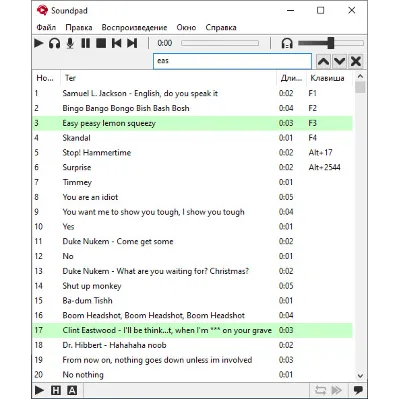Jump to next search result arrow
This screenshot has height=400, width=400.
click(339, 61)
